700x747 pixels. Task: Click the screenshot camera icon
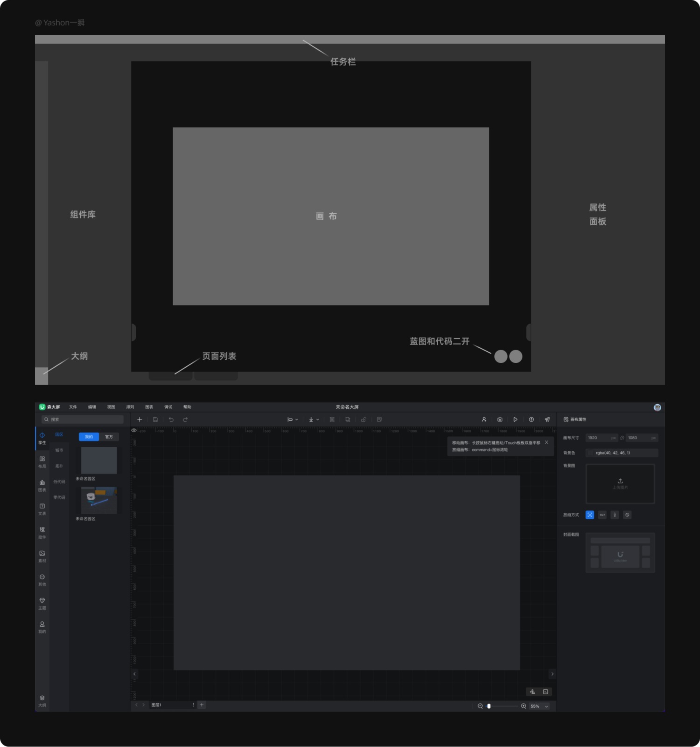tap(500, 419)
